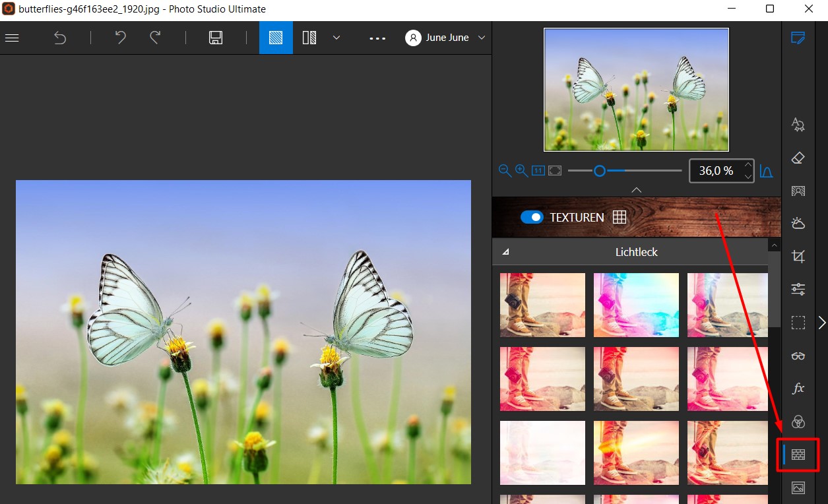The width and height of the screenshot is (828, 504).
Task: Open the picture frames panel
Action: (x=798, y=488)
